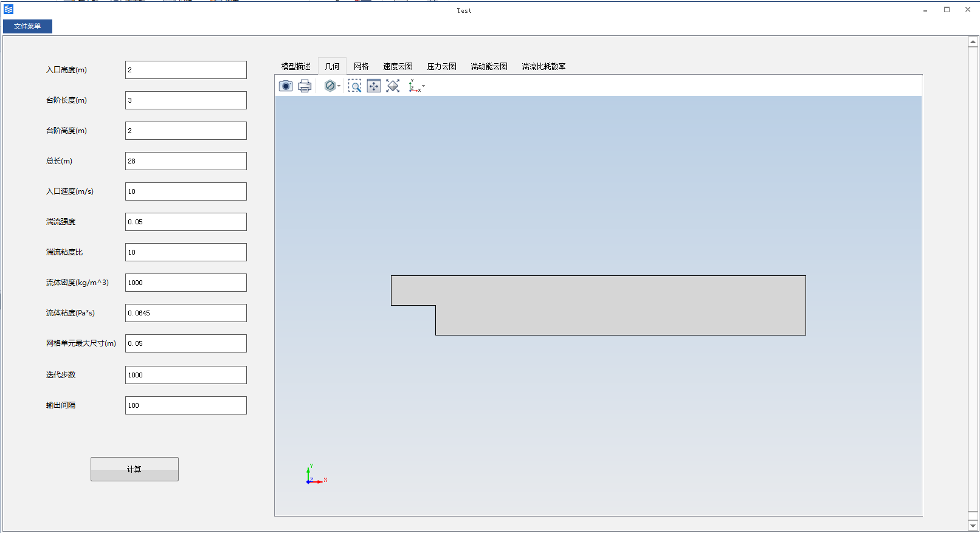Click the 湍流强度 input field
This screenshot has width=980, height=533.
coord(186,222)
